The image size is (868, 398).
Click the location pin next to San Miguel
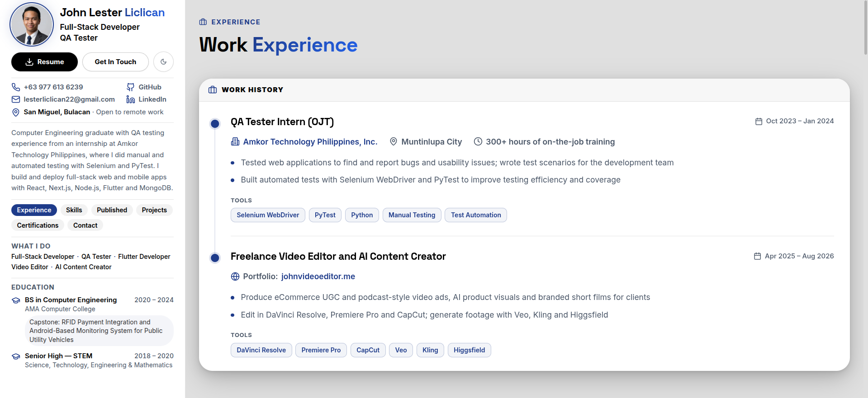click(16, 112)
